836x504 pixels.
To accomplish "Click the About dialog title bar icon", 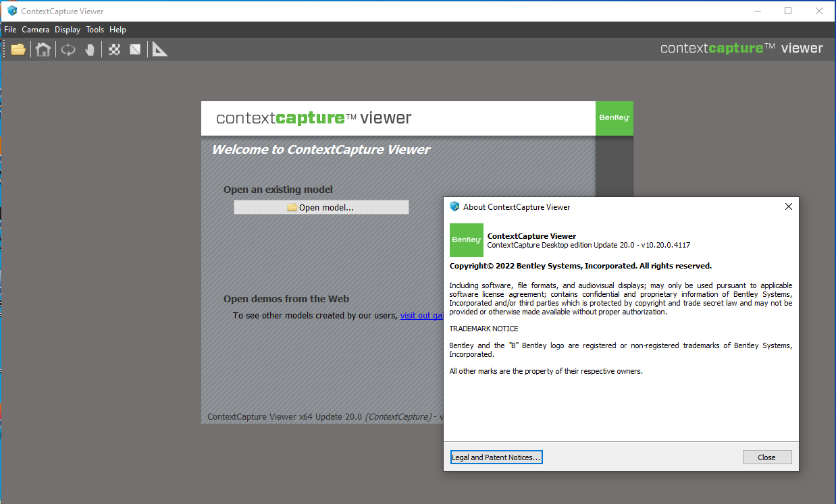I will coord(454,206).
